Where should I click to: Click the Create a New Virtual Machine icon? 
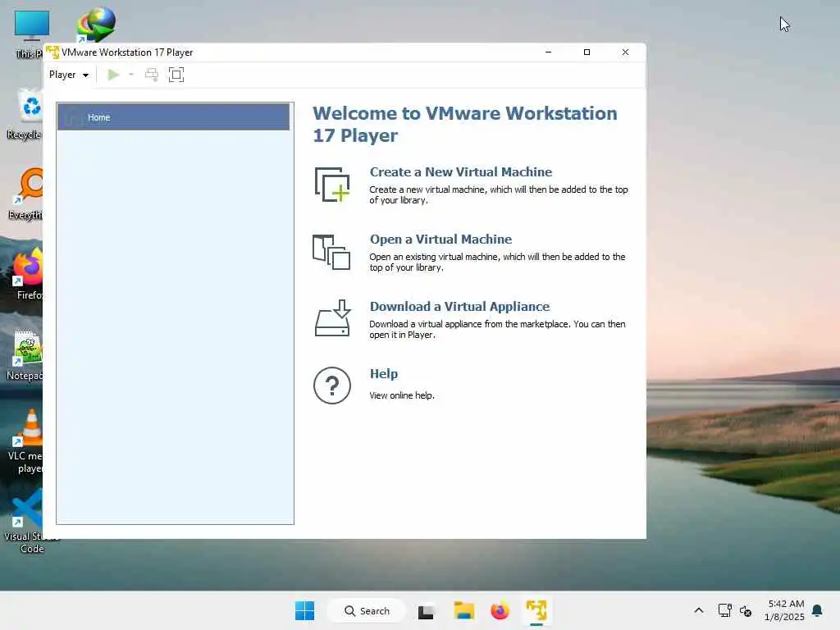click(x=332, y=185)
